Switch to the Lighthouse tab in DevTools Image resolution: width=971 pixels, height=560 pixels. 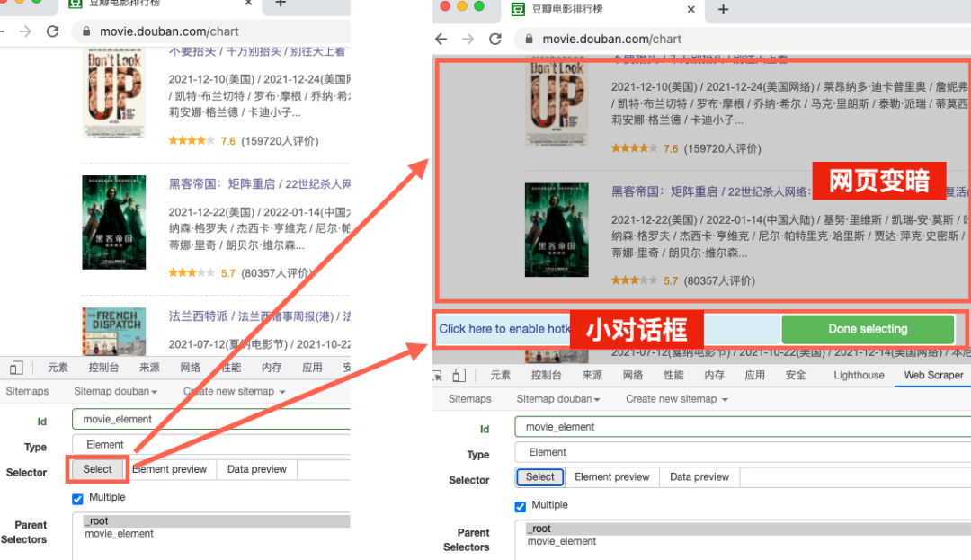pos(859,376)
